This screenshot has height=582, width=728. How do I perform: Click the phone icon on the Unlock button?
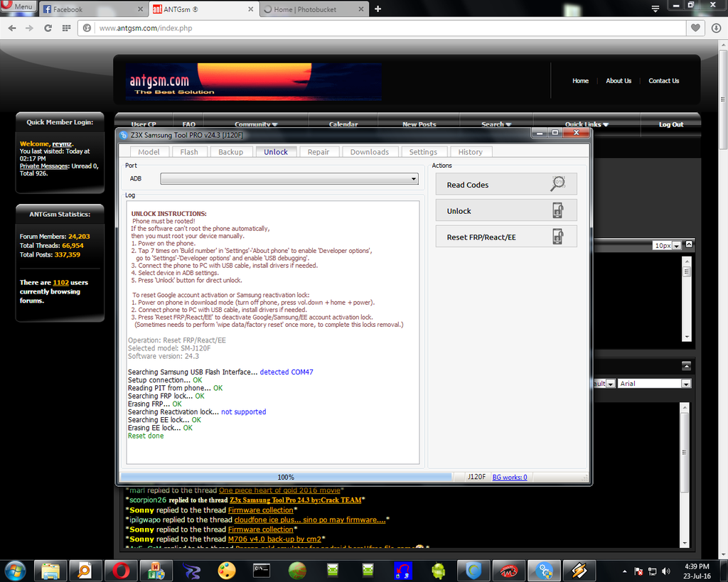(557, 211)
